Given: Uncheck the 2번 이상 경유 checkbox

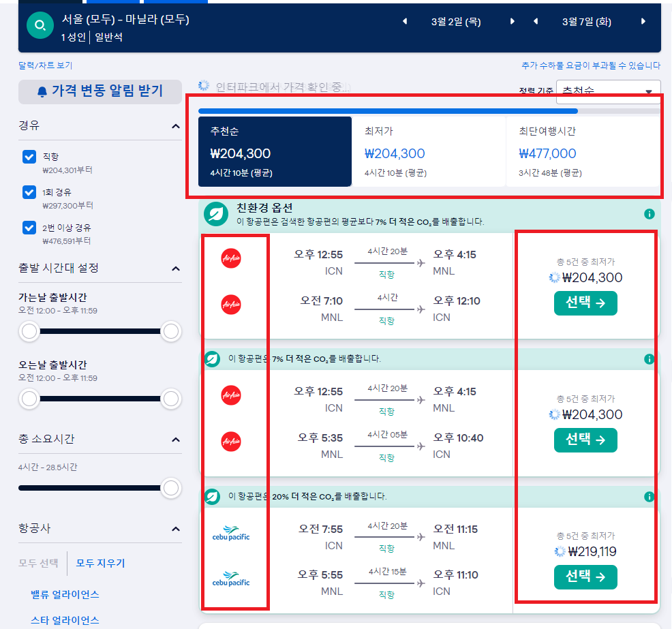Looking at the screenshot, I should pyautogui.click(x=29, y=228).
